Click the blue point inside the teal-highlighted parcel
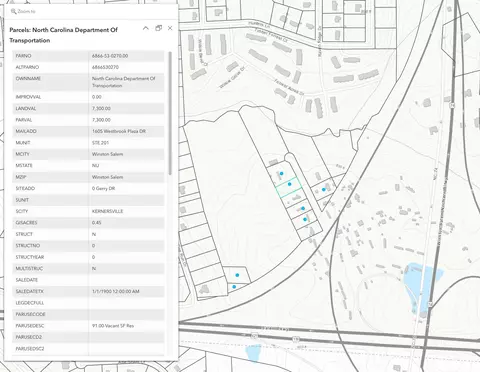Image resolution: width=480 pixels, height=372 pixels. click(x=289, y=184)
